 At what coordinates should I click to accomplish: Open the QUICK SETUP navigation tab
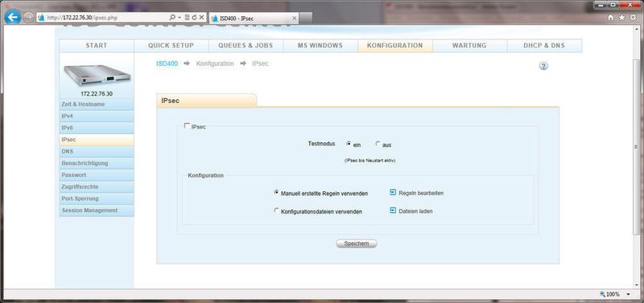tap(171, 46)
